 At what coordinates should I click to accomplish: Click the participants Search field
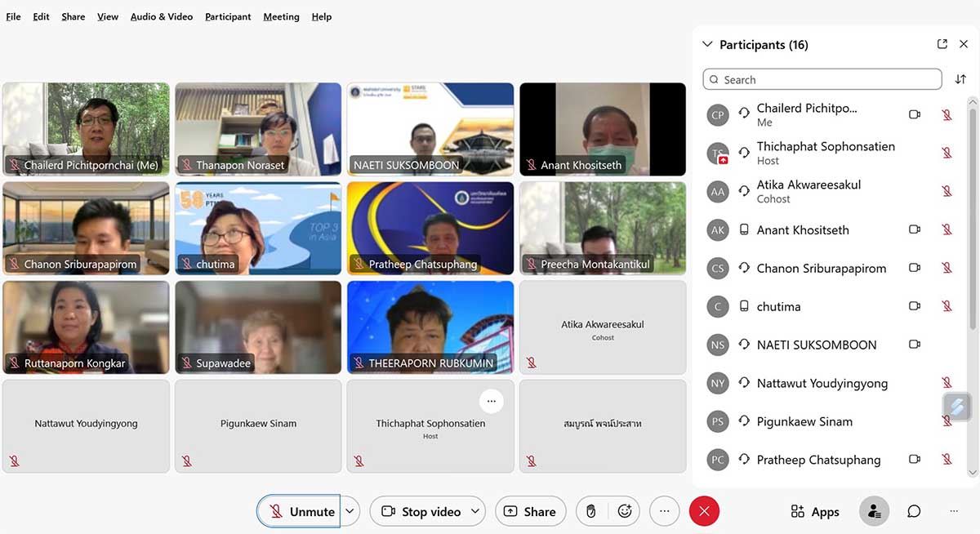coord(822,79)
